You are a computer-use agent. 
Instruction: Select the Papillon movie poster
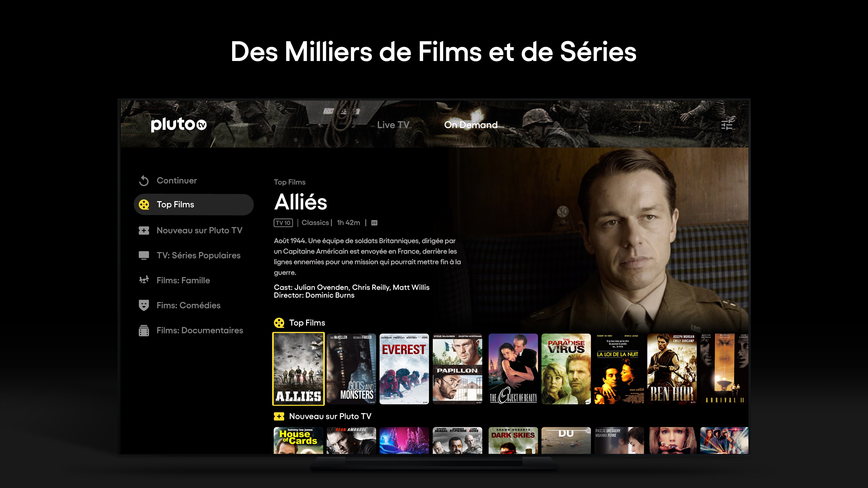pos(457,369)
